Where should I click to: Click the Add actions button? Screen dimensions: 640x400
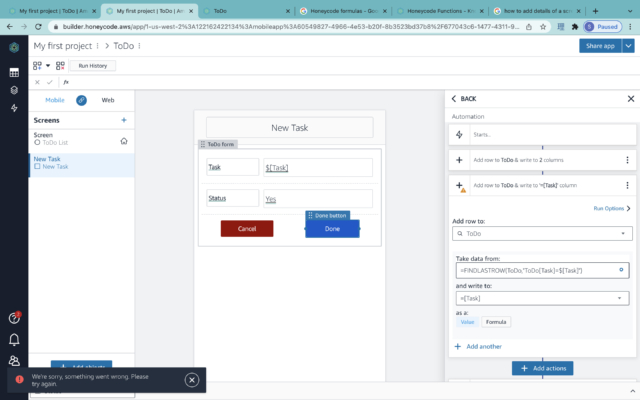point(542,368)
